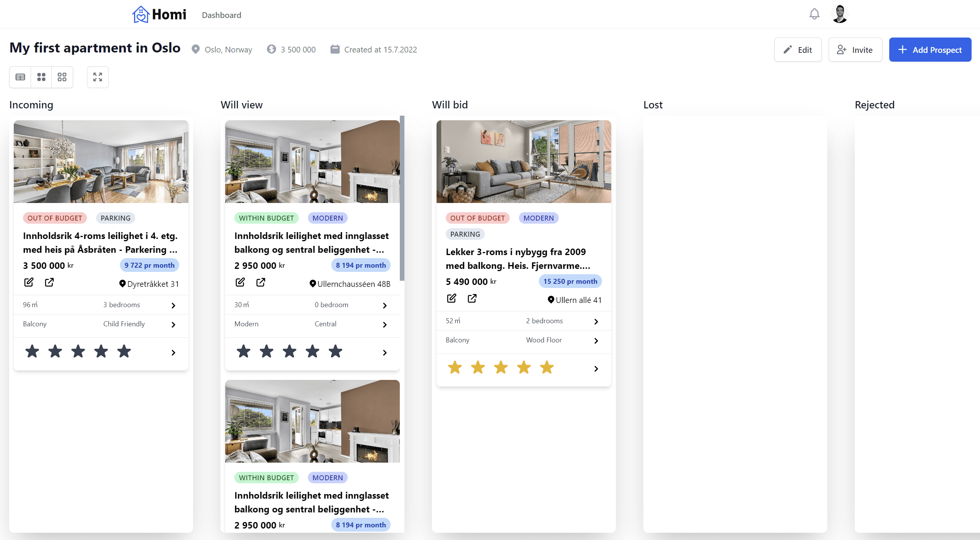The image size is (980, 540).
Task: Rate Ullernchausséen 48B card five stars
Action: point(335,351)
